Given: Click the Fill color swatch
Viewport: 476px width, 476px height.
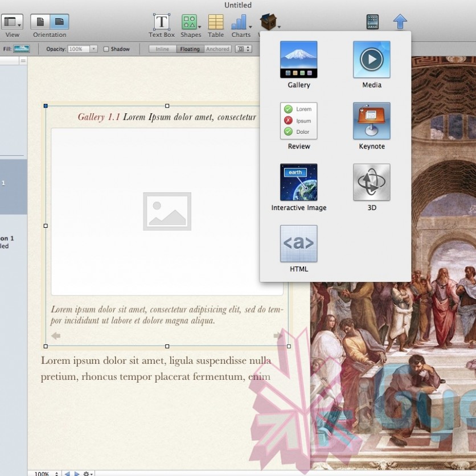Looking at the screenshot, I should click(22, 49).
